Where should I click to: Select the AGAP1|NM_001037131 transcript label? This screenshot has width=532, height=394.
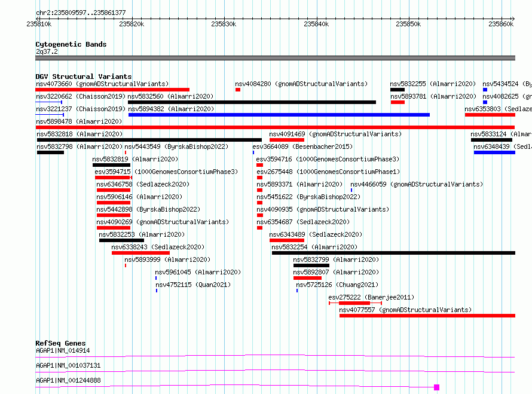pos(68,365)
